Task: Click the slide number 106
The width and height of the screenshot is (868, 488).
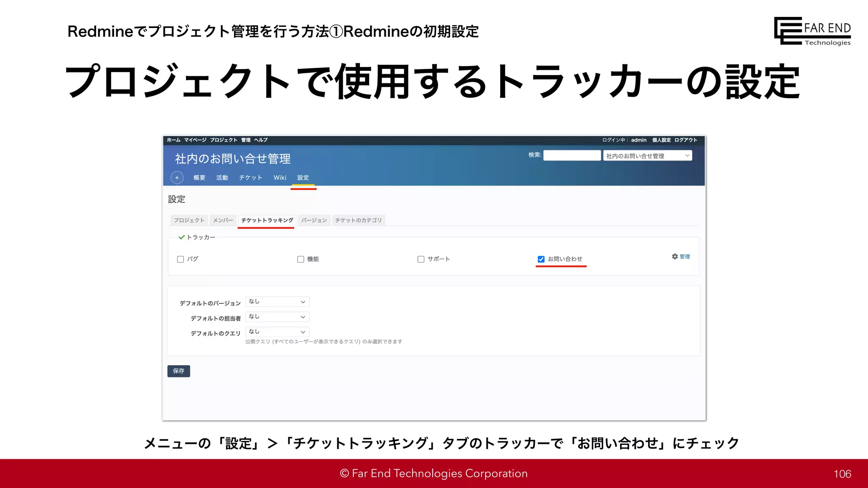Action: tap(842, 474)
